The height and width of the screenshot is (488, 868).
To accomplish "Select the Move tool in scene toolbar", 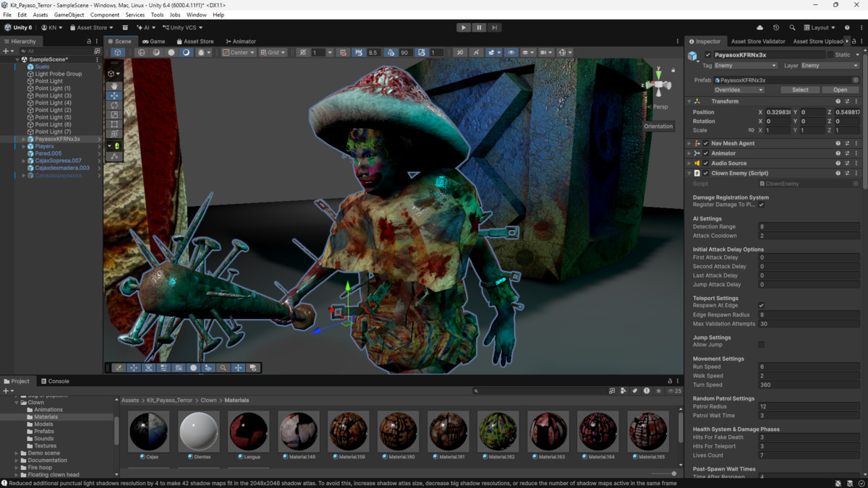I will click(x=114, y=95).
